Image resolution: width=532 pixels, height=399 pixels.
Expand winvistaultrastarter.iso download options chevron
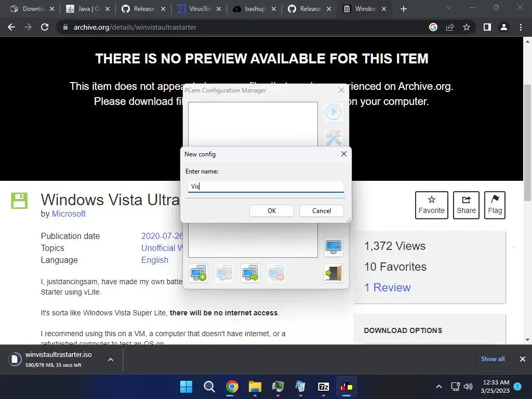tap(111, 360)
